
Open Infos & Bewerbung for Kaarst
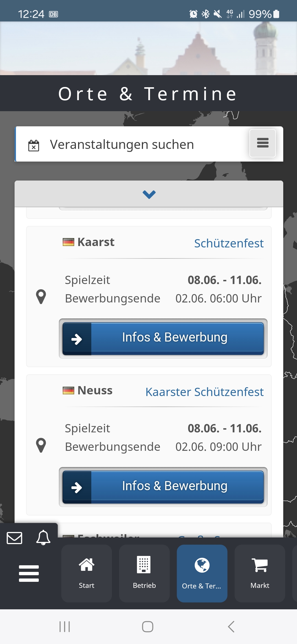[x=163, y=339]
